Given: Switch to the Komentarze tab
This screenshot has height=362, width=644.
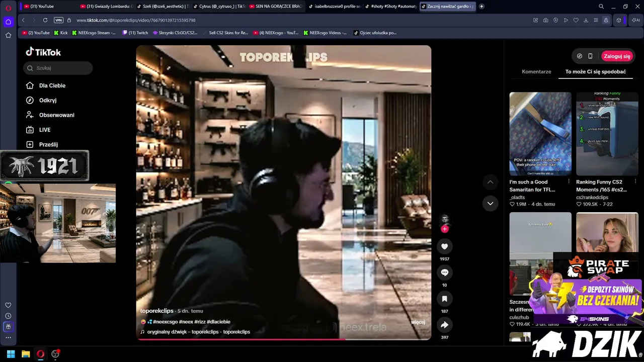Looking at the screenshot, I should coord(536,72).
